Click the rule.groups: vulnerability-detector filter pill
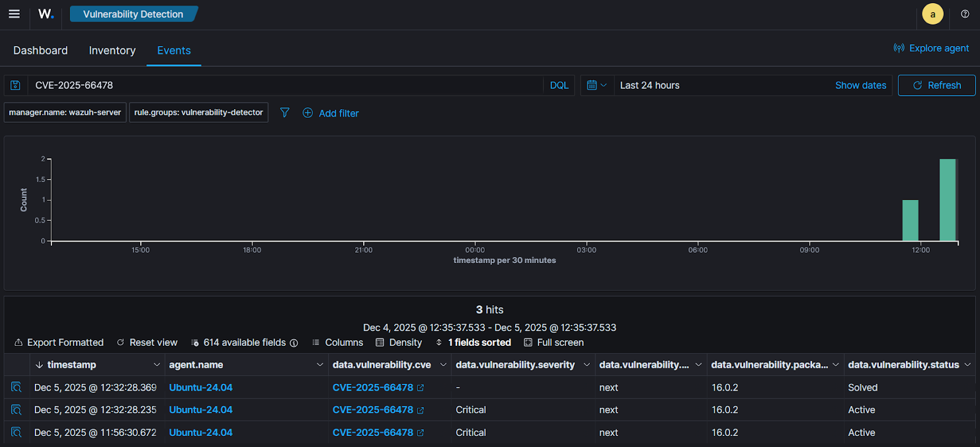 (198, 112)
